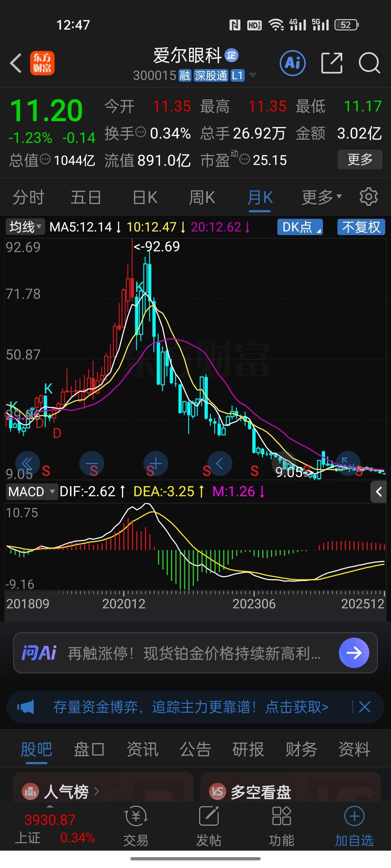This screenshot has height=868, width=391.
Task: Tap the 换手 info bubble icon
Action: click(x=141, y=132)
